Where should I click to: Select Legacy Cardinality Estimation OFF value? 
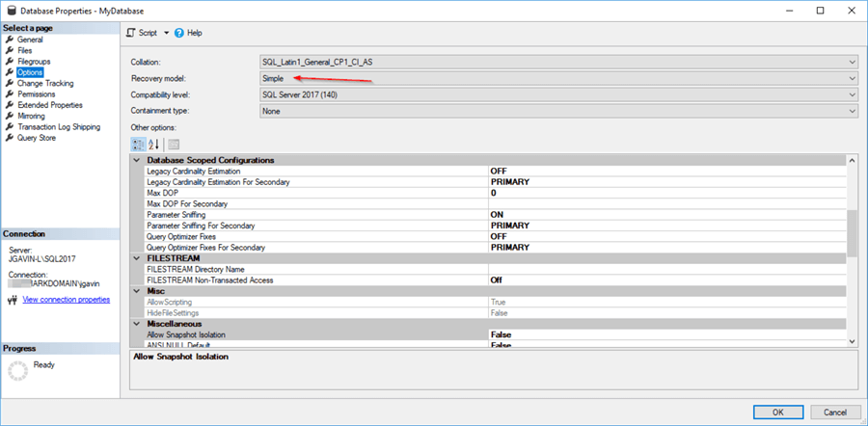point(667,172)
